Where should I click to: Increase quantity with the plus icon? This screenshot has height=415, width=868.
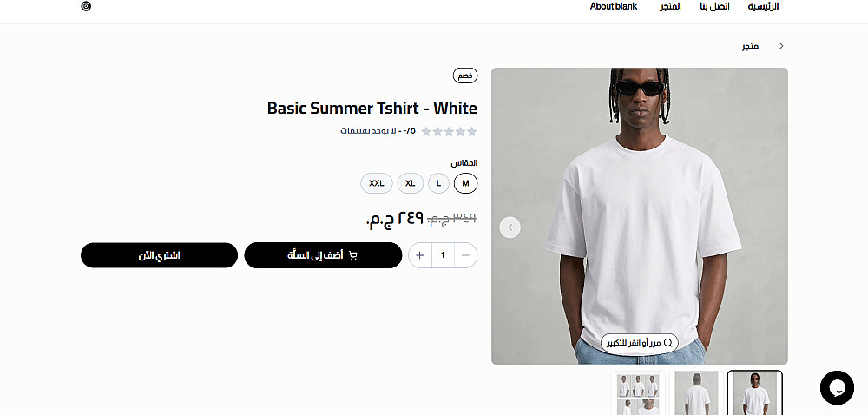419,255
